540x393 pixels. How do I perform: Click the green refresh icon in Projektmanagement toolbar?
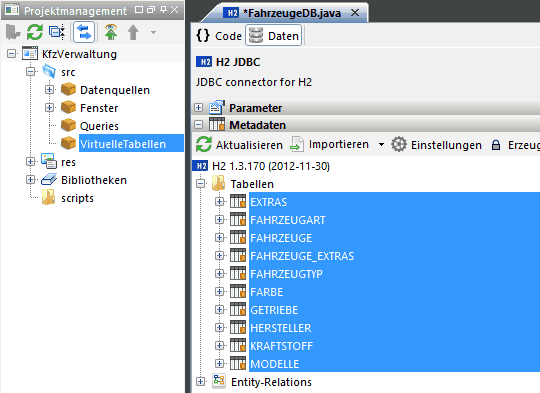coord(35,32)
